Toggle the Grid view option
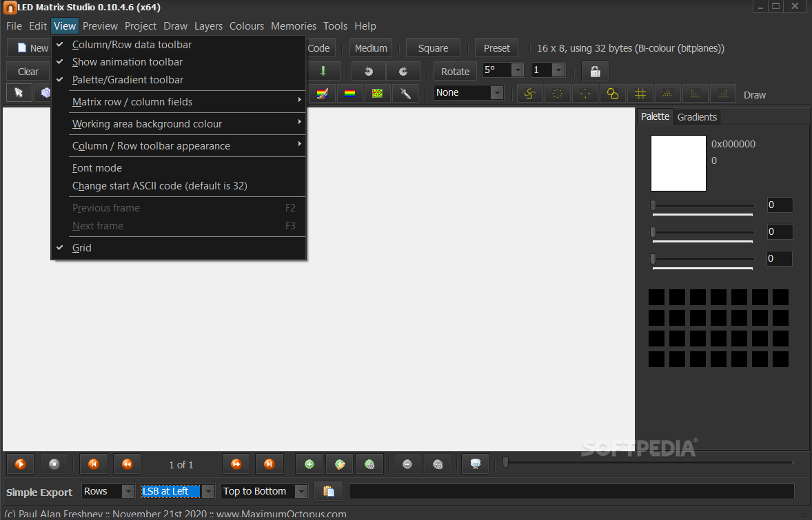Viewport: 812px width, 520px height. click(178, 248)
